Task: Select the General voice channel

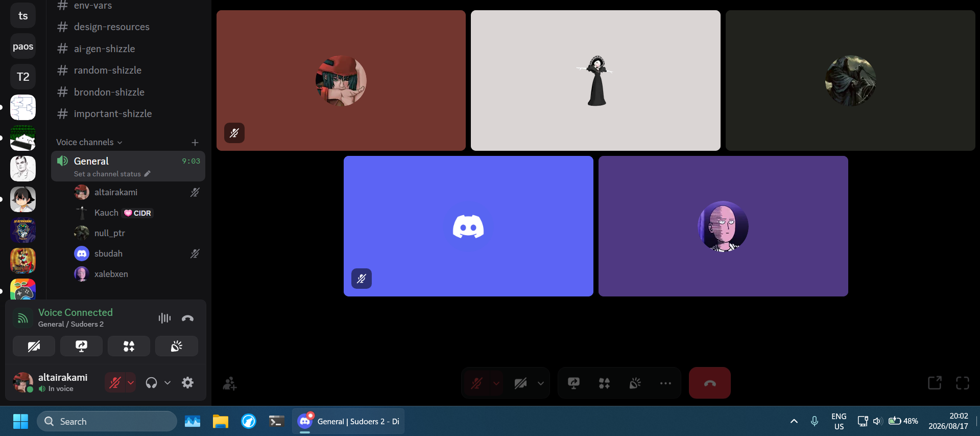Action: pyautogui.click(x=128, y=166)
